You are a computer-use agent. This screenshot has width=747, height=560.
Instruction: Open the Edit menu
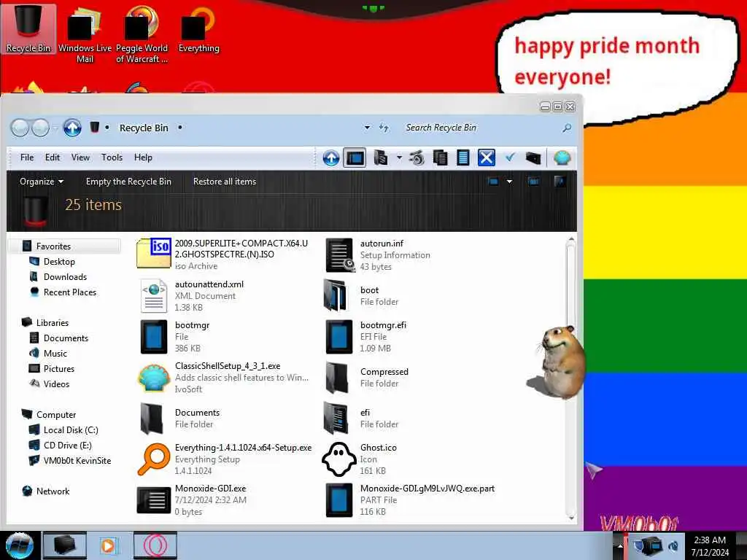(53, 157)
